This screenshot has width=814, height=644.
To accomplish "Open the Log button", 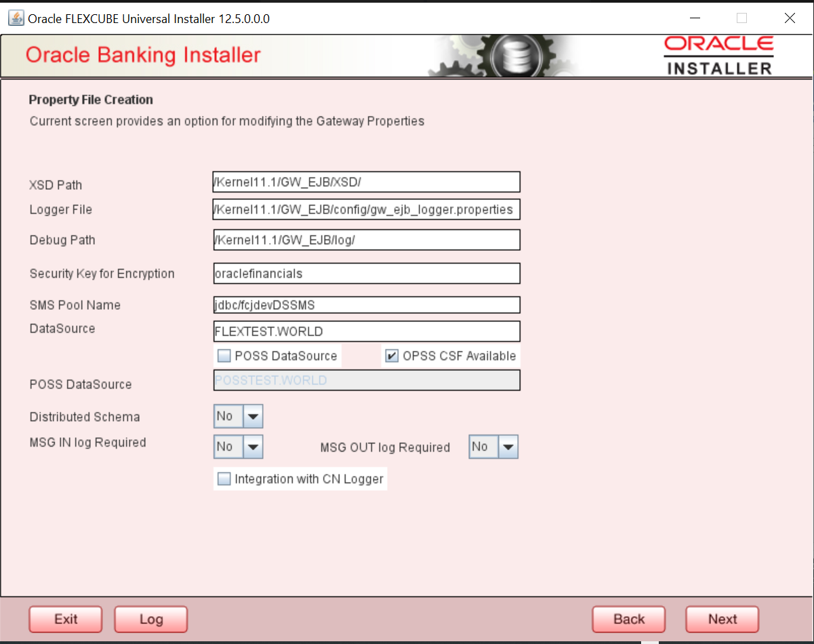I will [151, 619].
